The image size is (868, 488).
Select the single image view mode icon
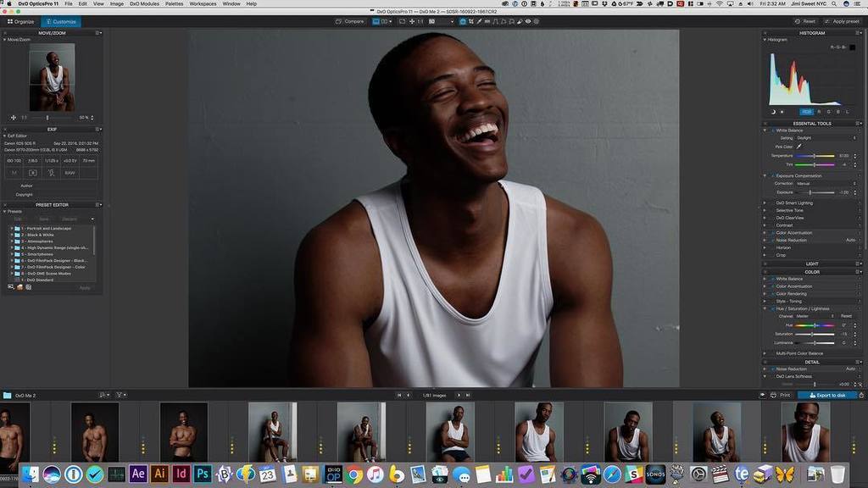click(x=376, y=21)
